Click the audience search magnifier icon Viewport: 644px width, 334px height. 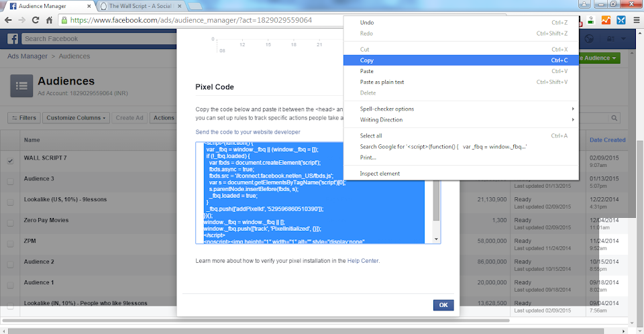pyautogui.click(x=614, y=118)
